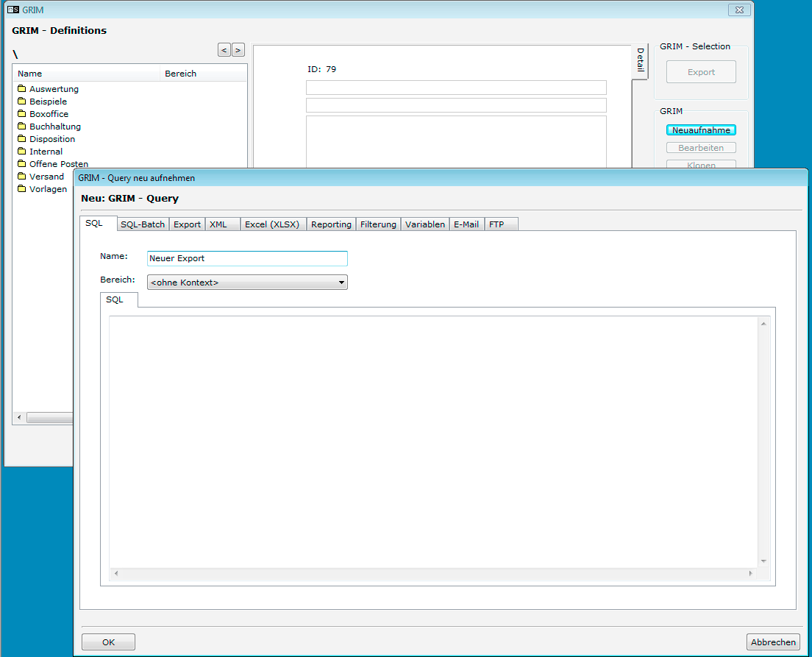Open the Auswertung folder
This screenshot has height=657, width=812.
pyautogui.click(x=54, y=89)
